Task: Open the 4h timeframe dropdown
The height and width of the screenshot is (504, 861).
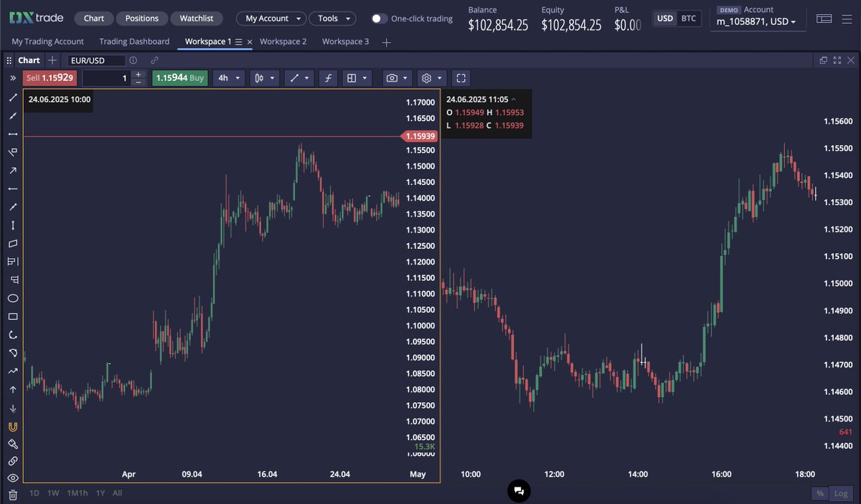Action: click(229, 78)
